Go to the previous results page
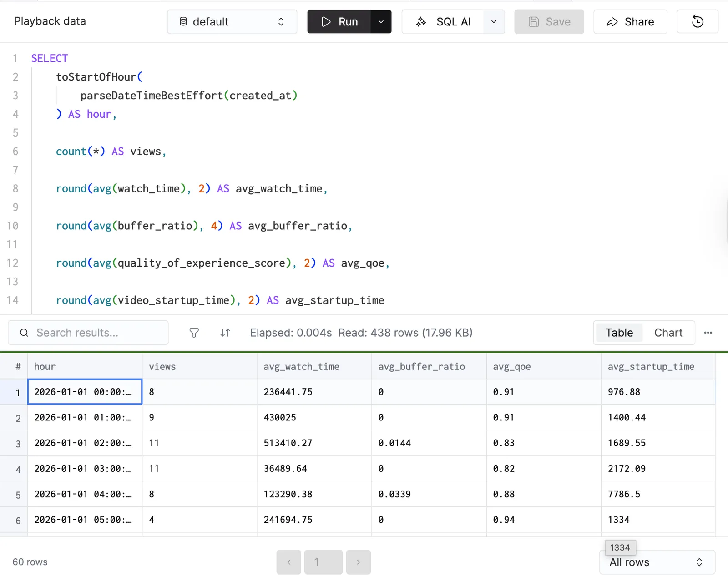This screenshot has width=728, height=587. tap(289, 562)
